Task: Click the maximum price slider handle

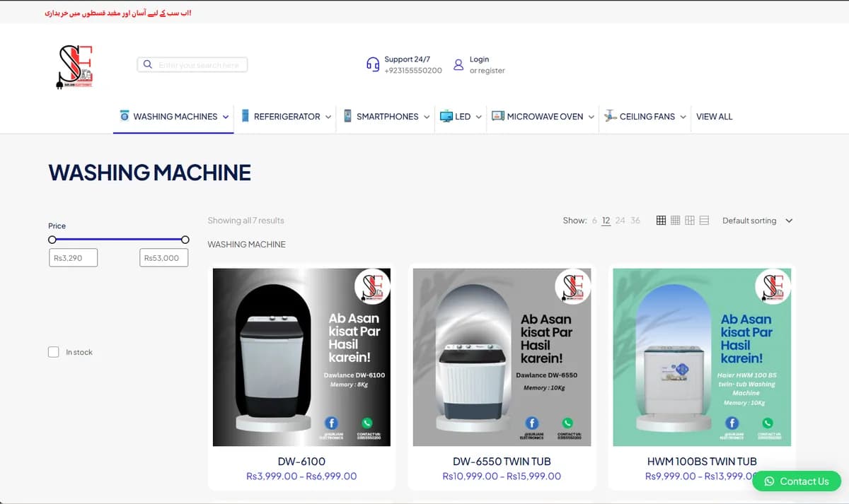Action: [x=185, y=240]
